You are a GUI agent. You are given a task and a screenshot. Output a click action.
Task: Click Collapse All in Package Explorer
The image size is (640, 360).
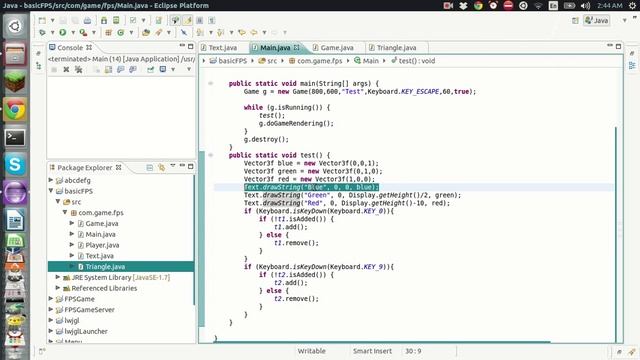coord(149,168)
